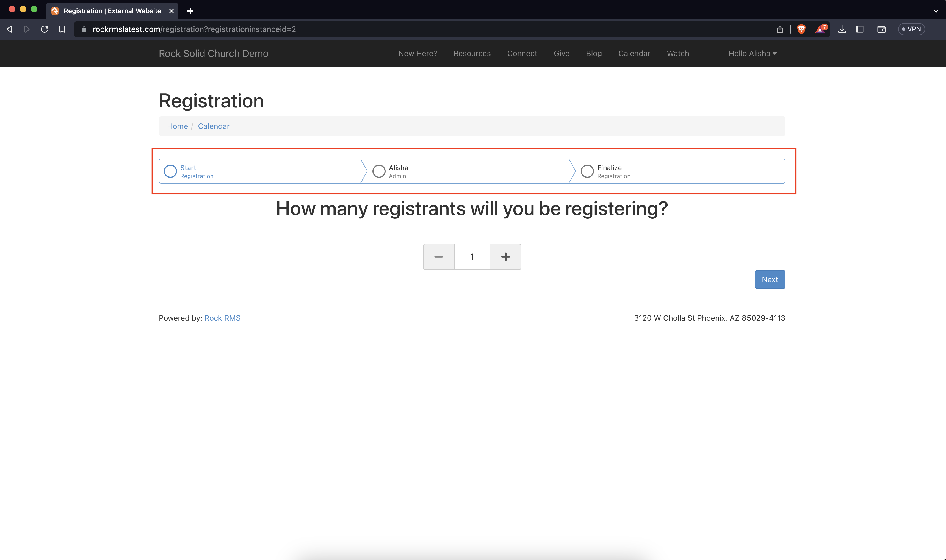Click the VPN button
This screenshot has height=560, width=946.
coord(911,29)
